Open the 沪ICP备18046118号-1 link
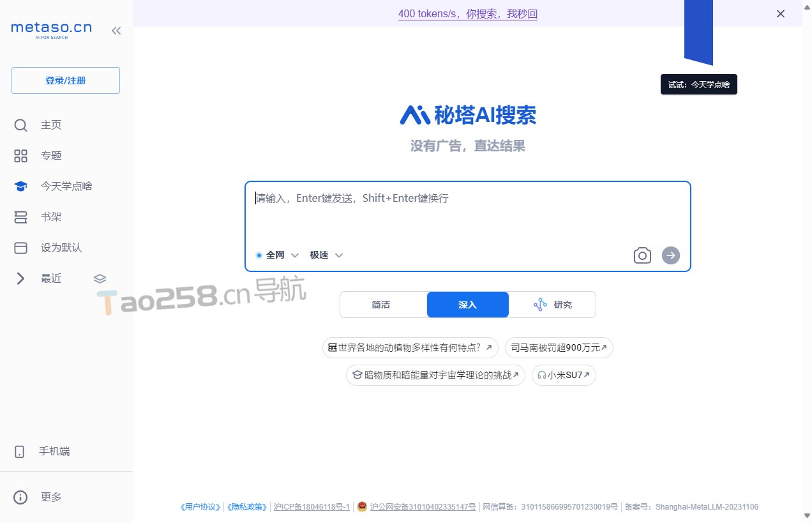This screenshot has height=523, width=812. tap(312, 507)
